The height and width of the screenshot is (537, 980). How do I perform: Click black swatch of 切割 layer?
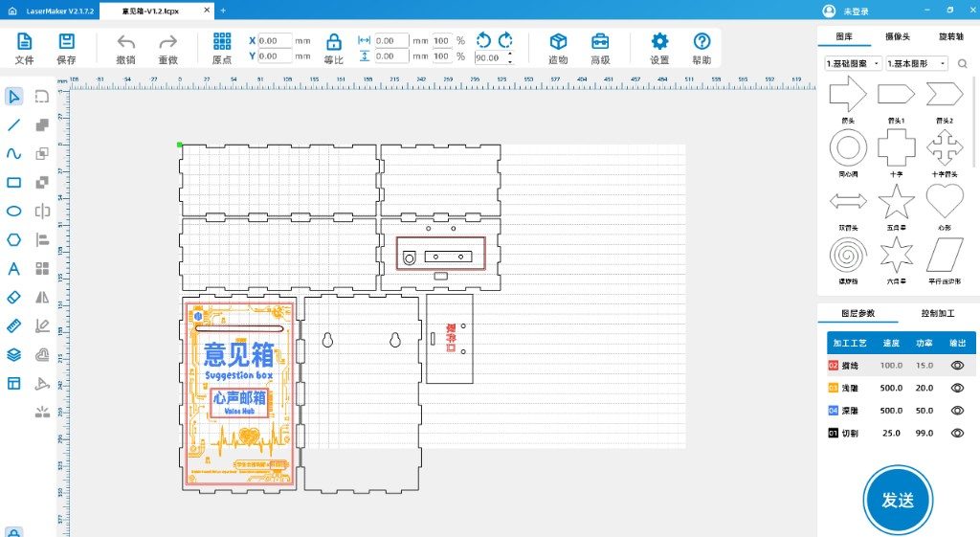834,433
